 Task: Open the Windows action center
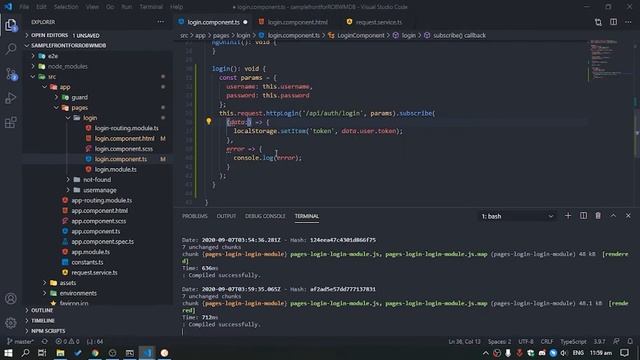[x=624, y=353]
